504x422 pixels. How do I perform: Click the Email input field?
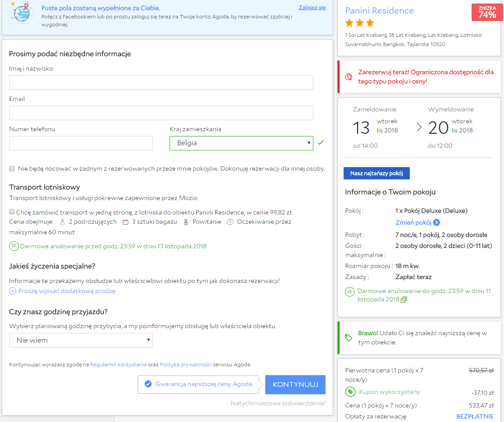pyautogui.click(x=161, y=113)
